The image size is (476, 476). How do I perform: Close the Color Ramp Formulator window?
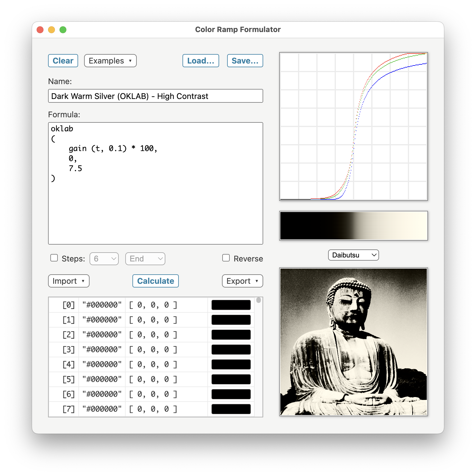coord(40,30)
